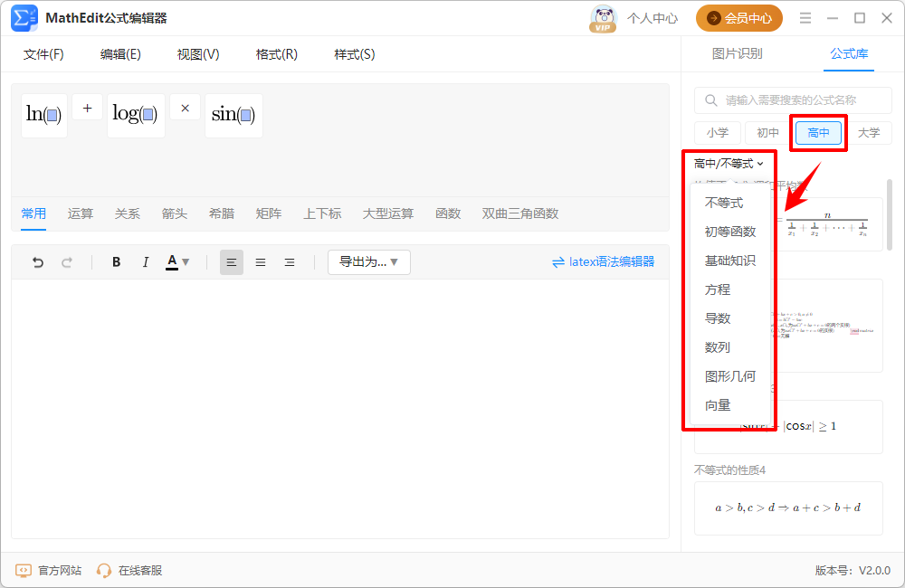Switch to 图片识别 tab
Image resolution: width=905 pixels, height=588 pixels.
coord(737,53)
